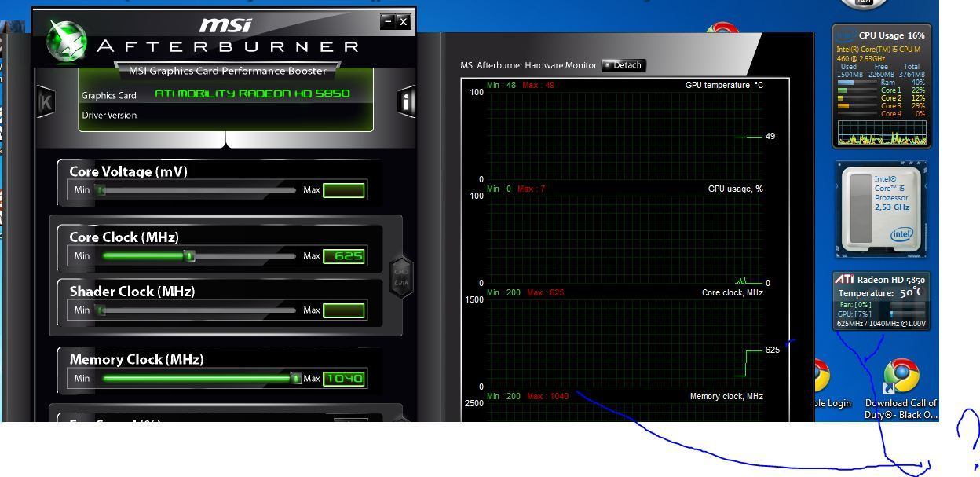
Task: Click '625MHz / 1040MHz @1.00V' in Radeon gadget
Action: pos(881,324)
